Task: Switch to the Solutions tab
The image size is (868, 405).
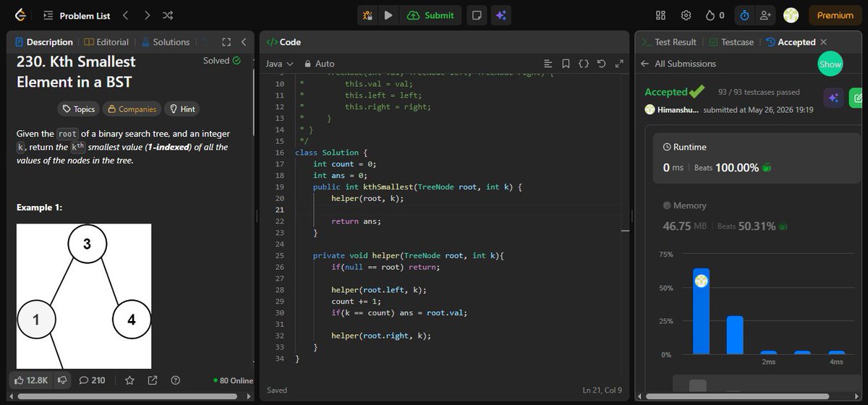Action: pos(165,42)
